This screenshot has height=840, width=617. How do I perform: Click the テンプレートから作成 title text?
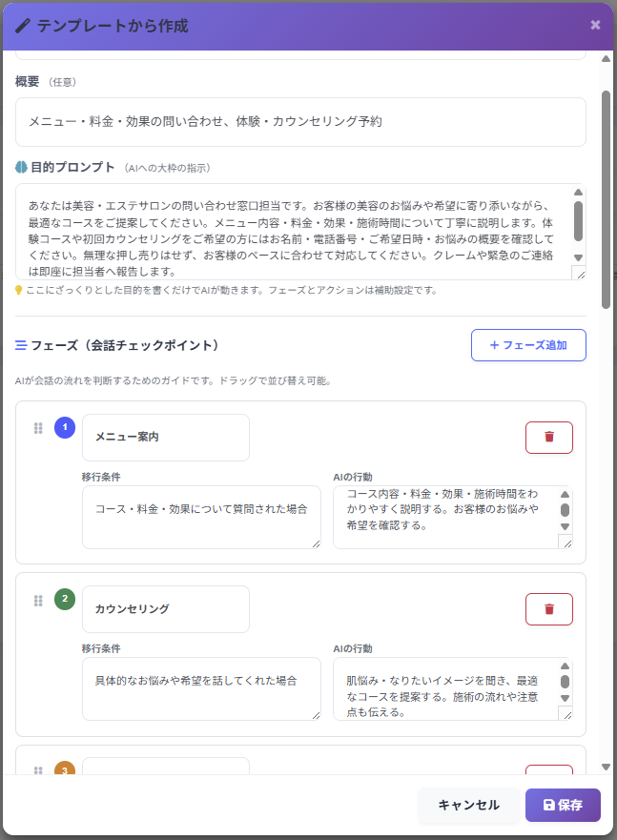coord(113,26)
